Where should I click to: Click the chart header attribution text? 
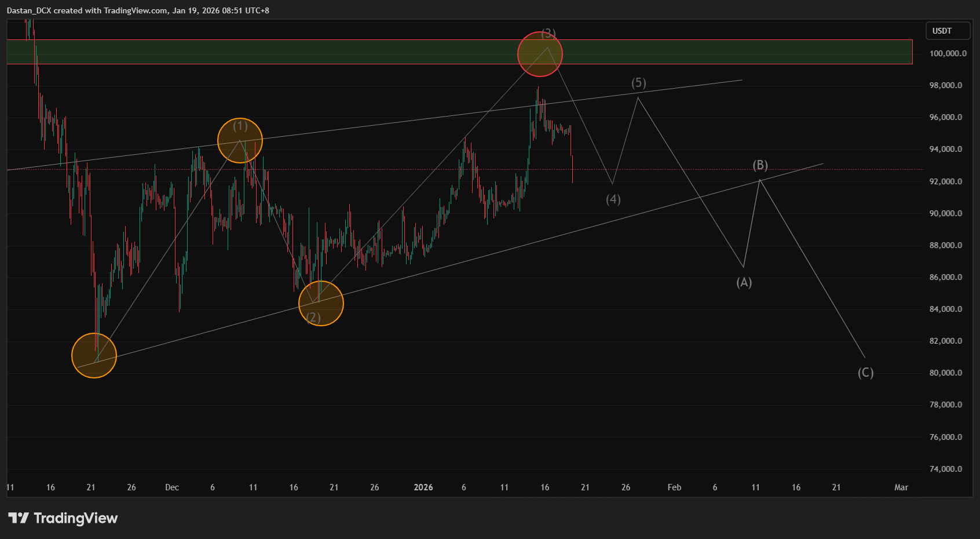pyautogui.click(x=138, y=10)
